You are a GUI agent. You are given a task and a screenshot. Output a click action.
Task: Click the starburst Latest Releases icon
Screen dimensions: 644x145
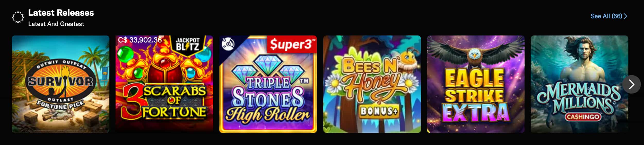point(18,17)
